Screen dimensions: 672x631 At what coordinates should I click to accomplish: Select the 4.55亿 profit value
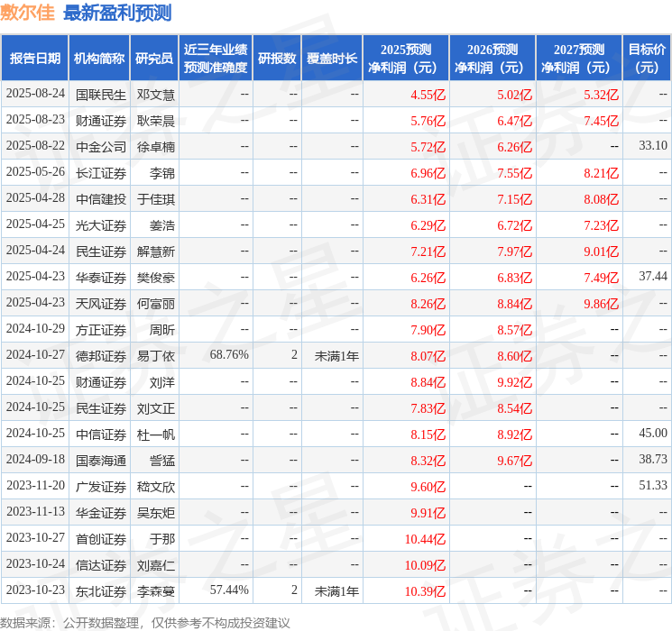[428, 95]
